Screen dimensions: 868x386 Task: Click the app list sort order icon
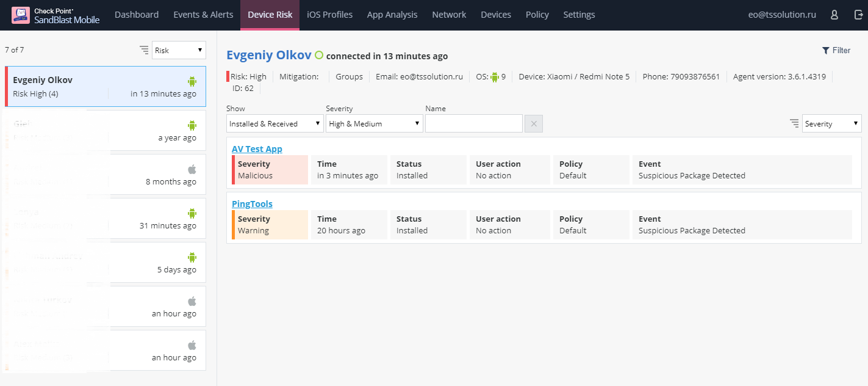tap(794, 123)
